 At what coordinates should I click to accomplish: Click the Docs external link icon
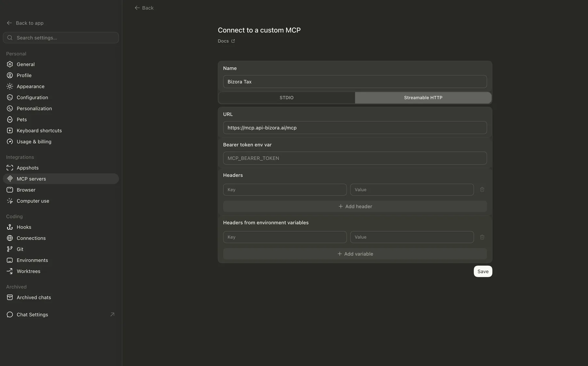(x=233, y=41)
